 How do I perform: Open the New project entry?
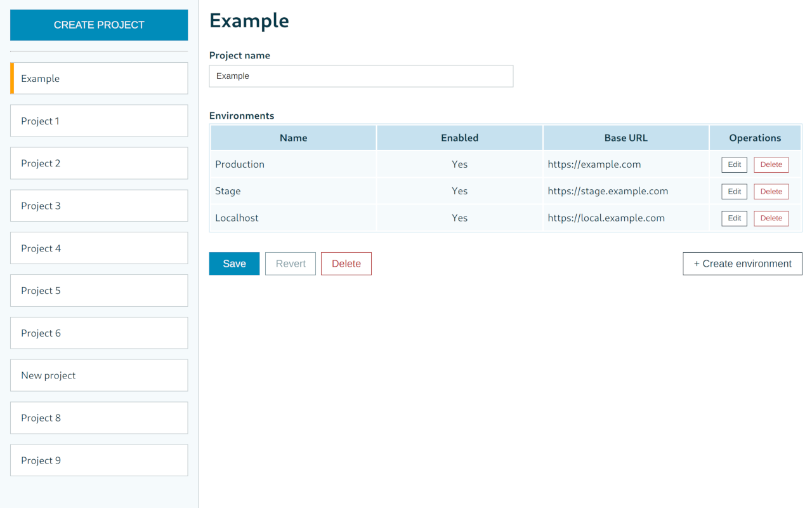coord(99,375)
